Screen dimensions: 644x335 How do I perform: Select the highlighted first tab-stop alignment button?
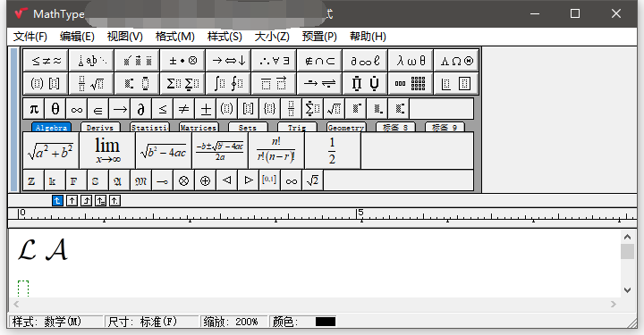click(x=57, y=200)
